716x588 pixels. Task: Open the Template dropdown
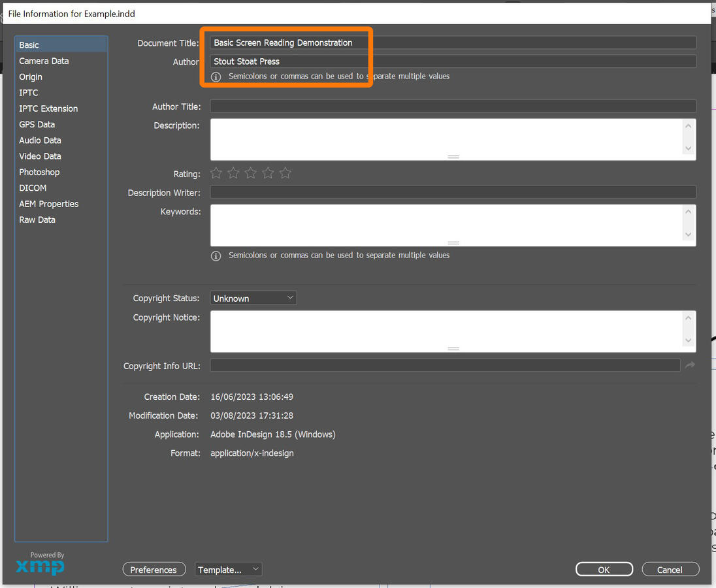click(228, 569)
